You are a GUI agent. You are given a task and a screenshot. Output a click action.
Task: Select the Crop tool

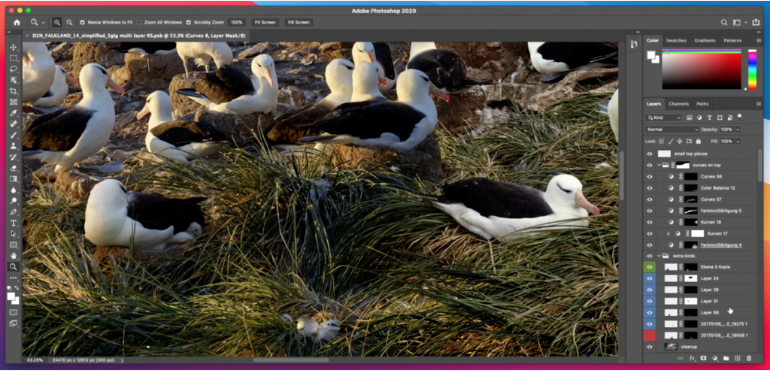pyautogui.click(x=13, y=91)
